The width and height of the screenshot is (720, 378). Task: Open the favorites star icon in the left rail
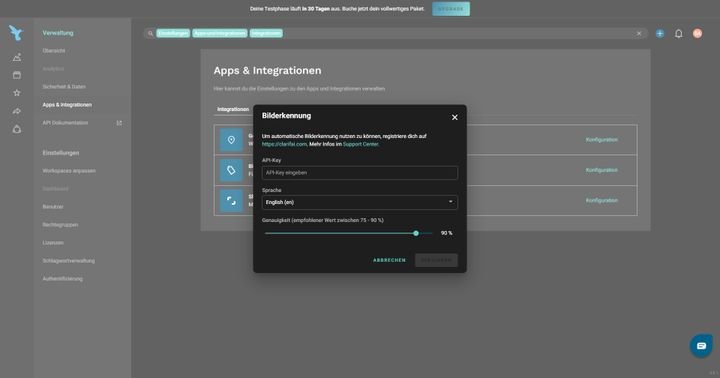(x=17, y=93)
